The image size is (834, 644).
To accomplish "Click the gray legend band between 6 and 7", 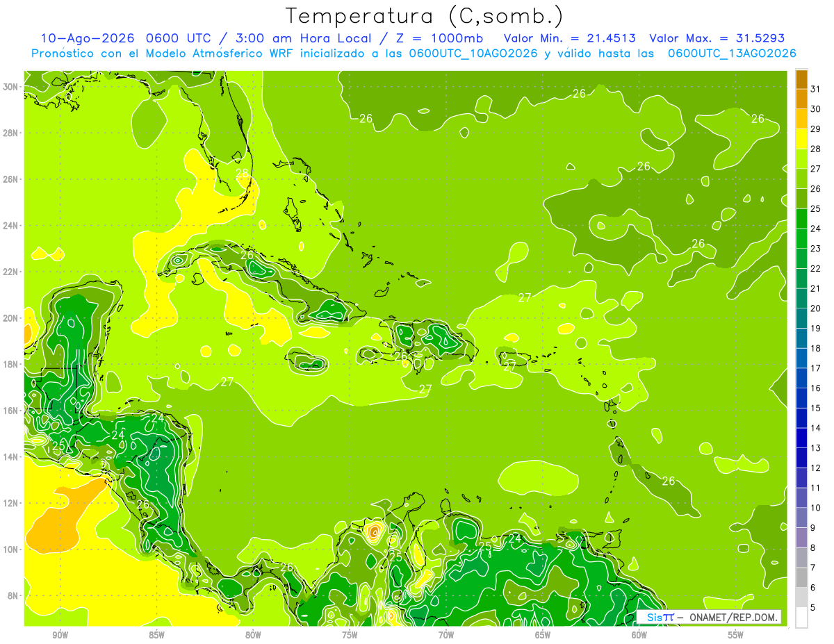I will [801, 577].
